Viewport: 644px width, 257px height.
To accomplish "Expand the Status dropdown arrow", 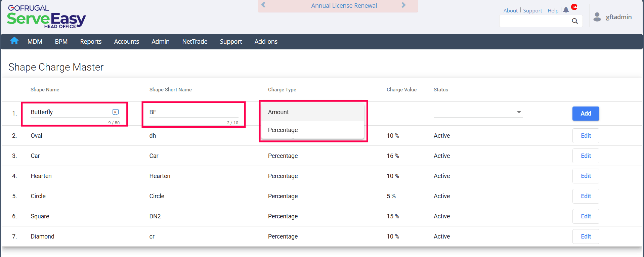I will (519, 112).
